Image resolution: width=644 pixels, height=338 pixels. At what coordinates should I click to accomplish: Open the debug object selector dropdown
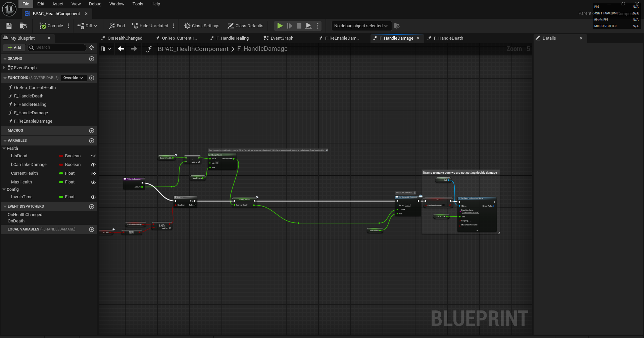click(361, 26)
